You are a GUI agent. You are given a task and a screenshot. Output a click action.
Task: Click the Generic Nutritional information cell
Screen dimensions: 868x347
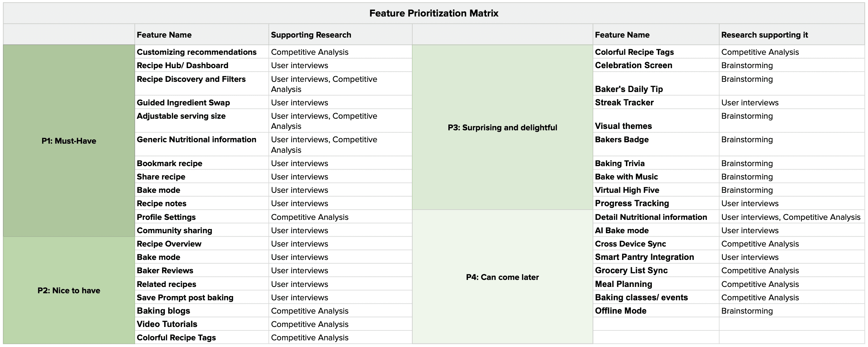pos(196,140)
